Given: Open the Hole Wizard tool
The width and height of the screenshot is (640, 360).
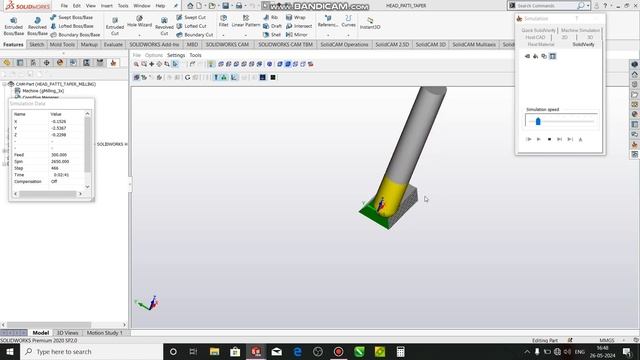Looking at the screenshot, I should point(139,22).
